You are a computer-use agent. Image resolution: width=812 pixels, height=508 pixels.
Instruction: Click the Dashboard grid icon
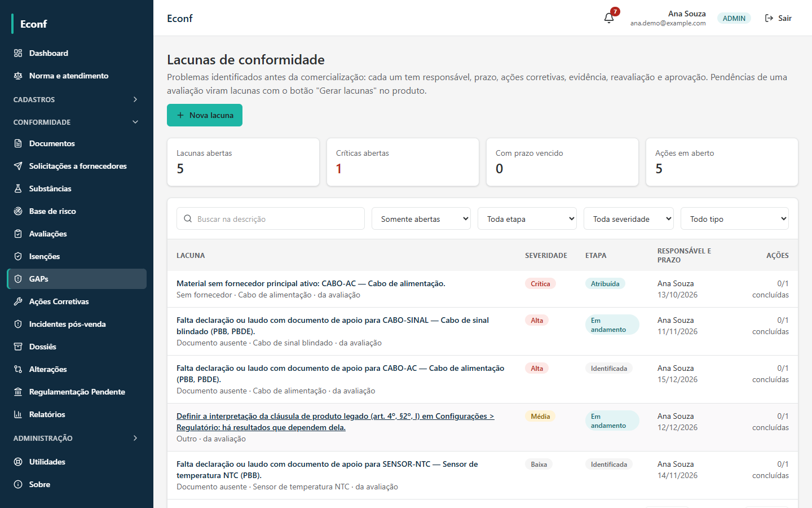click(18, 53)
